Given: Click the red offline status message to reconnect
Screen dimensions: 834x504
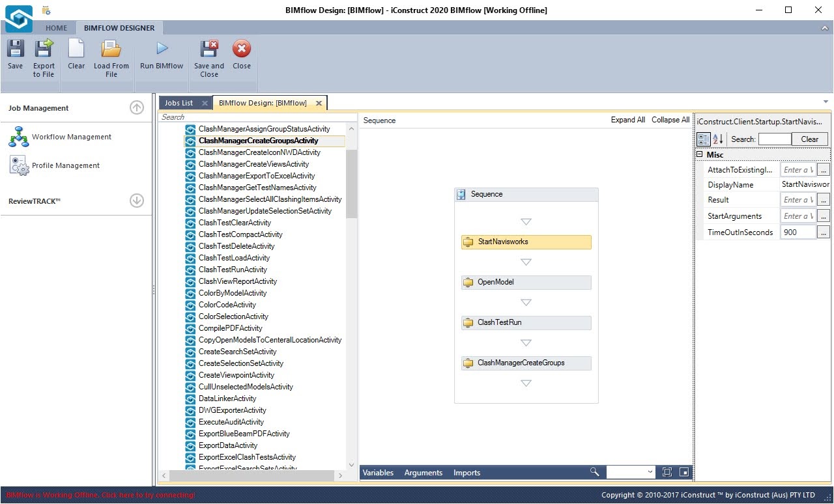Looking at the screenshot, I should coord(101,495).
